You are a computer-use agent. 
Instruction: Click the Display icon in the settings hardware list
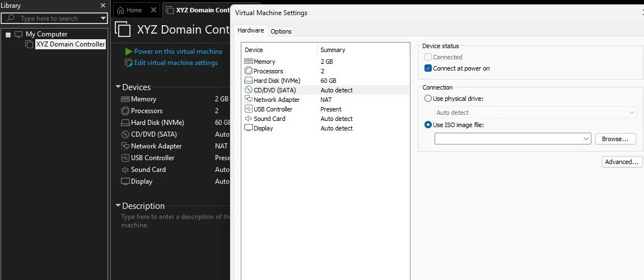pyautogui.click(x=249, y=128)
